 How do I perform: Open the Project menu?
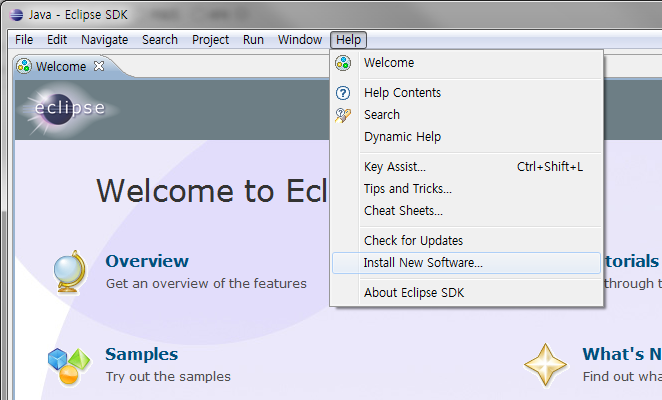210,40
